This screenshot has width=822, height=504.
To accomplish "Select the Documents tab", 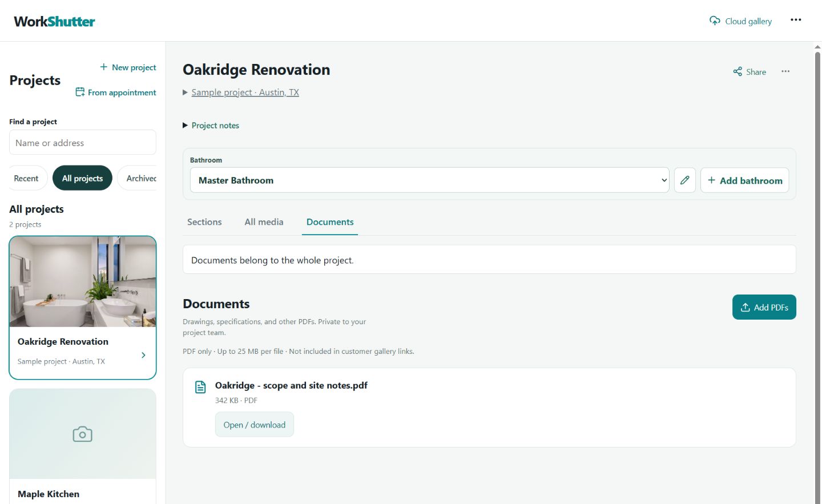I will (330, 222).
